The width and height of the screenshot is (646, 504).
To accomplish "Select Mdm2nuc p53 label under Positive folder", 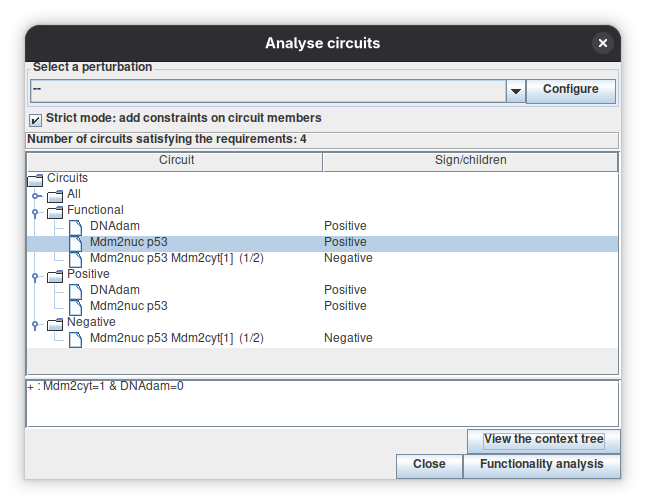I will (x=129, y=306).
